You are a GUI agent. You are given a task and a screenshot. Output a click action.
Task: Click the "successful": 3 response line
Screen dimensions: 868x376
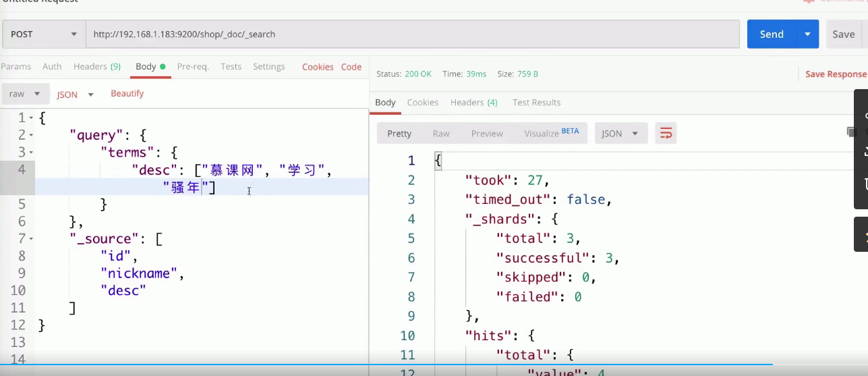point(558,258)
